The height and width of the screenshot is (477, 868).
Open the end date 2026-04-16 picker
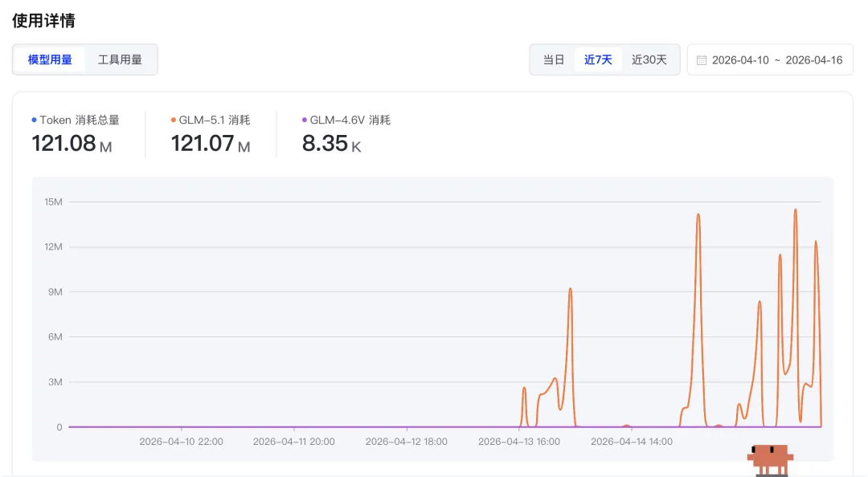[x=813, y=60]
